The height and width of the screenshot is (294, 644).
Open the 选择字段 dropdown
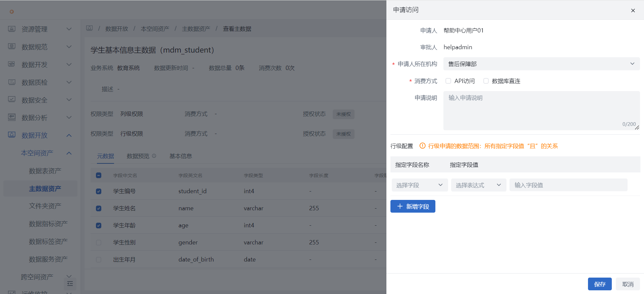click(x=420, y=185)
